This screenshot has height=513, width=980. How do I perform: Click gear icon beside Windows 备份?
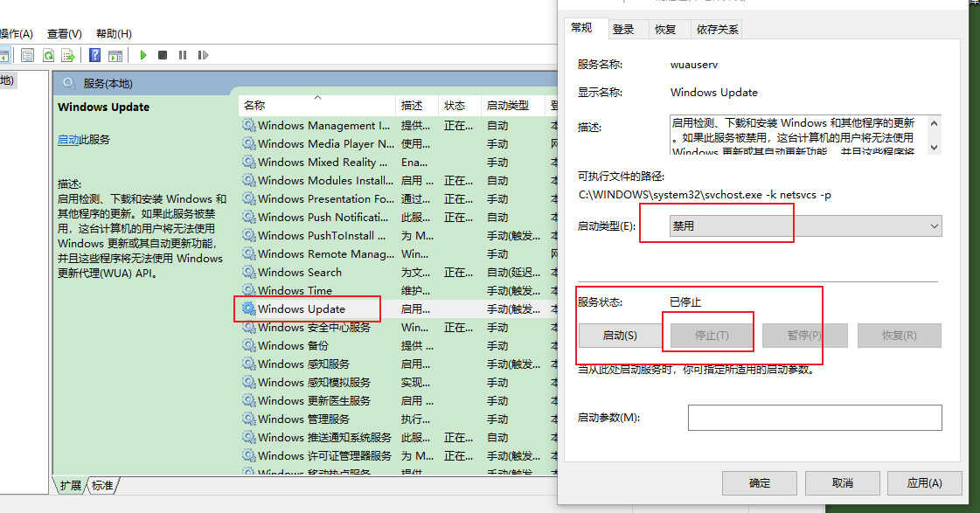pyautogui.click(x=249, y=345)
